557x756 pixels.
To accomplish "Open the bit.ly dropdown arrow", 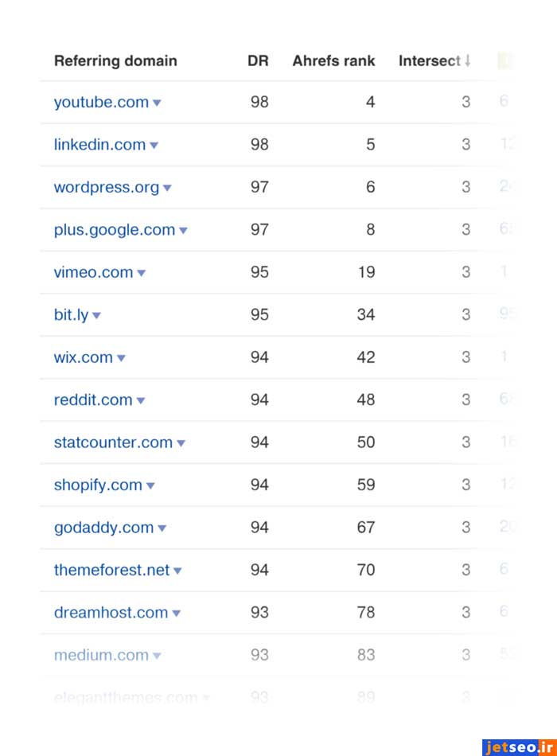I will coord(96,316).
